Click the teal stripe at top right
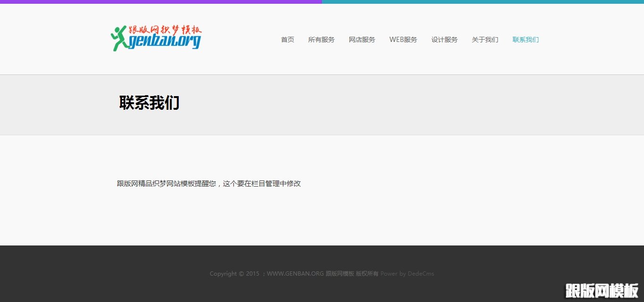The image size is (644, 302). (x=483, y=1)
